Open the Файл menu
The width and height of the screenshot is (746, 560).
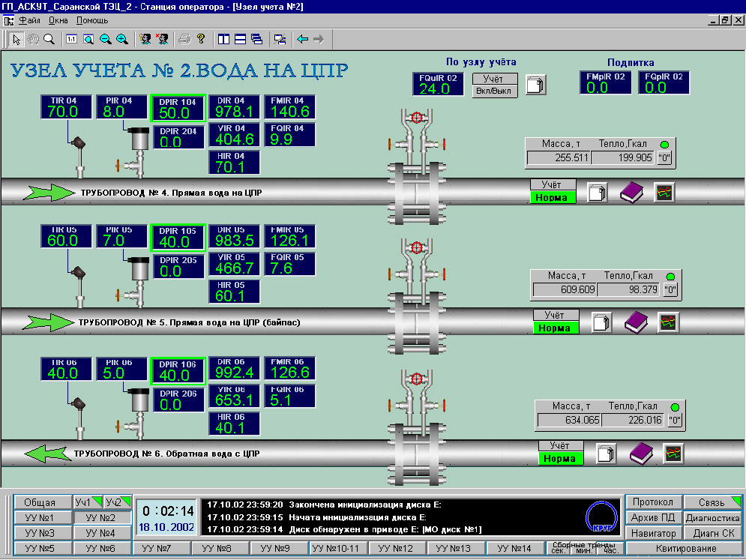click(28, 20)
